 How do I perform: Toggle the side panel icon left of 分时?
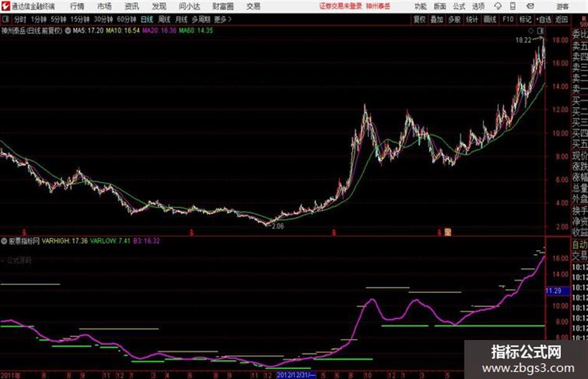[x=5, y=19]
